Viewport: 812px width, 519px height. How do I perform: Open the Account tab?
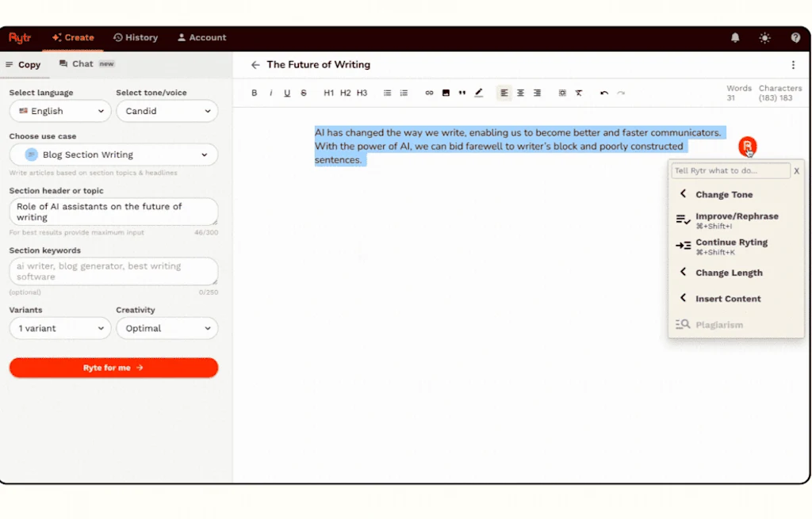201,37
